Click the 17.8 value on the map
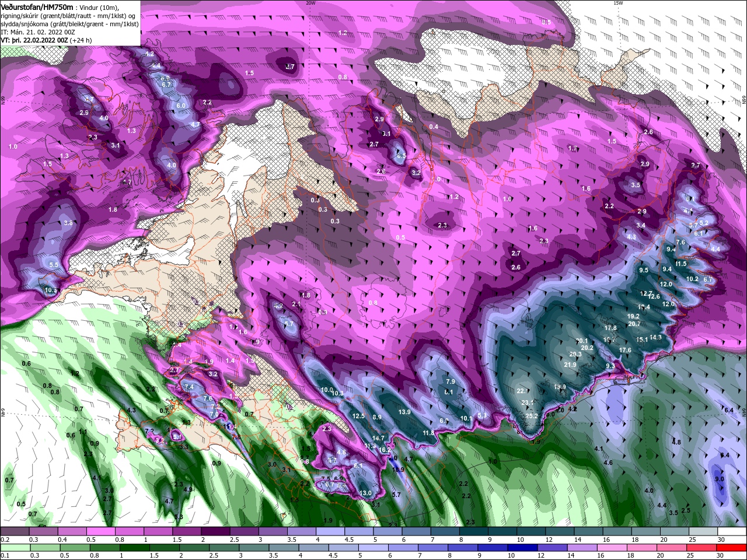The image size is (747, 560). point(610,328)
